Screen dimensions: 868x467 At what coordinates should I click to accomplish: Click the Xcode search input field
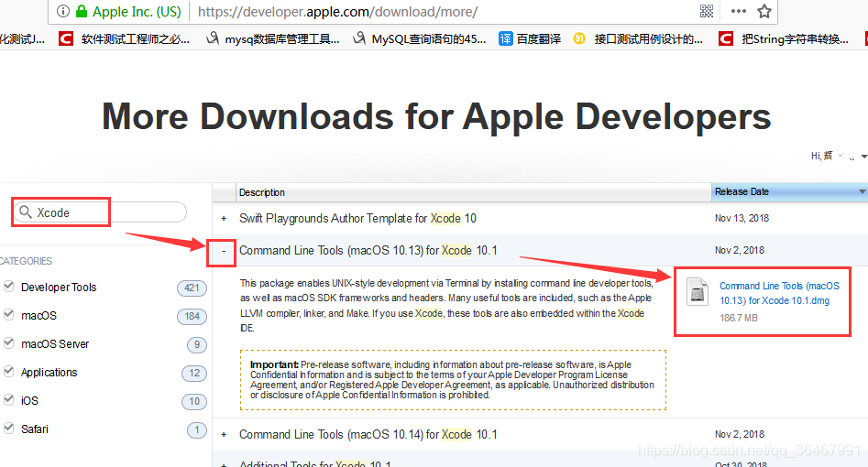click(100, 212)
